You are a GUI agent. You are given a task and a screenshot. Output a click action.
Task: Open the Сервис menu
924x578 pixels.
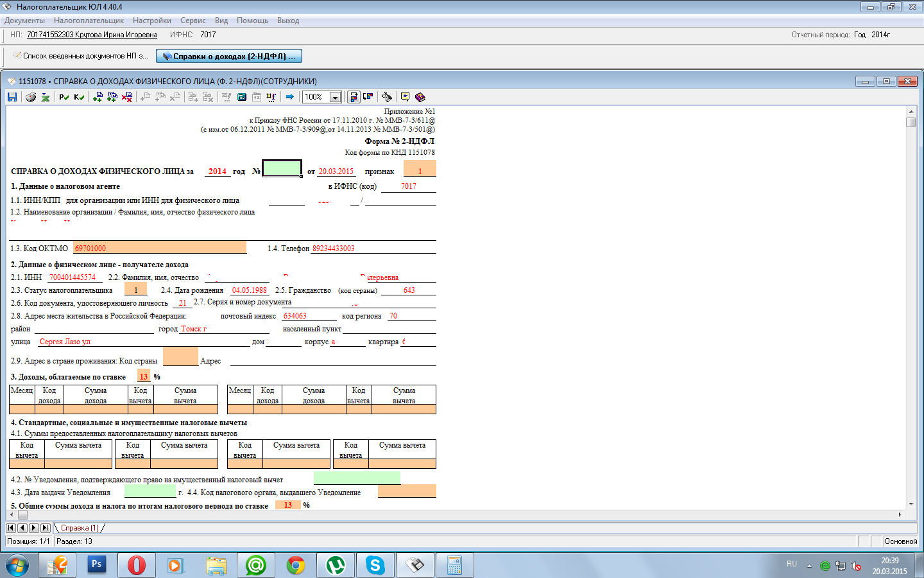click(x=193, y=21)
